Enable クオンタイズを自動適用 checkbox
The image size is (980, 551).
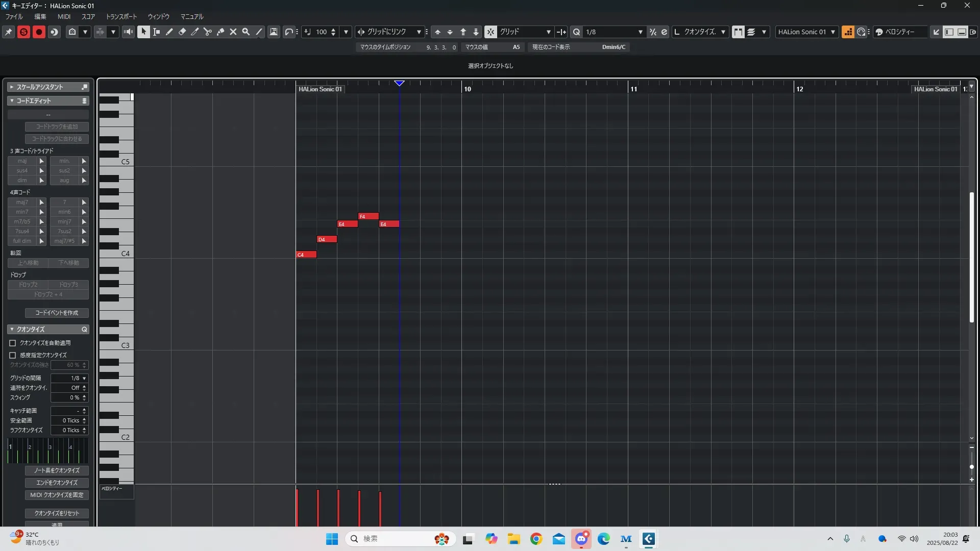[x=13, y=343]
